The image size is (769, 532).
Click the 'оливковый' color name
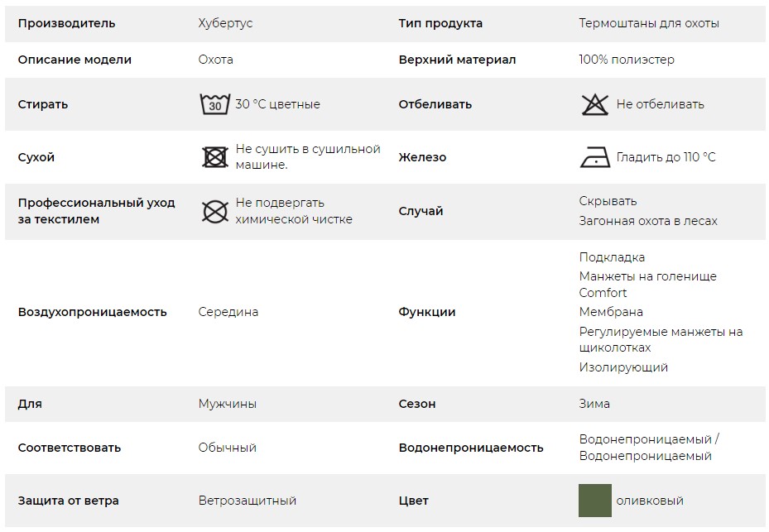click(x=649, y=501)
